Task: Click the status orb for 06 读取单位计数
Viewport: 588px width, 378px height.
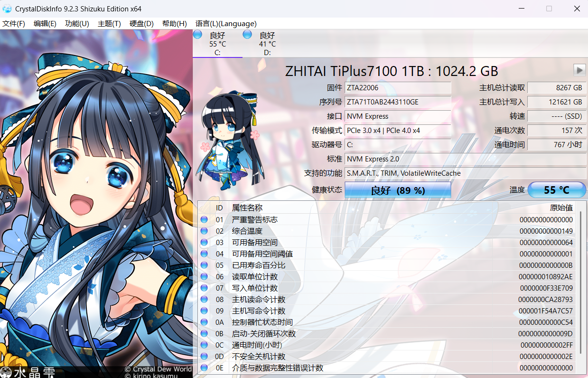Action: (x=204, y=276)
